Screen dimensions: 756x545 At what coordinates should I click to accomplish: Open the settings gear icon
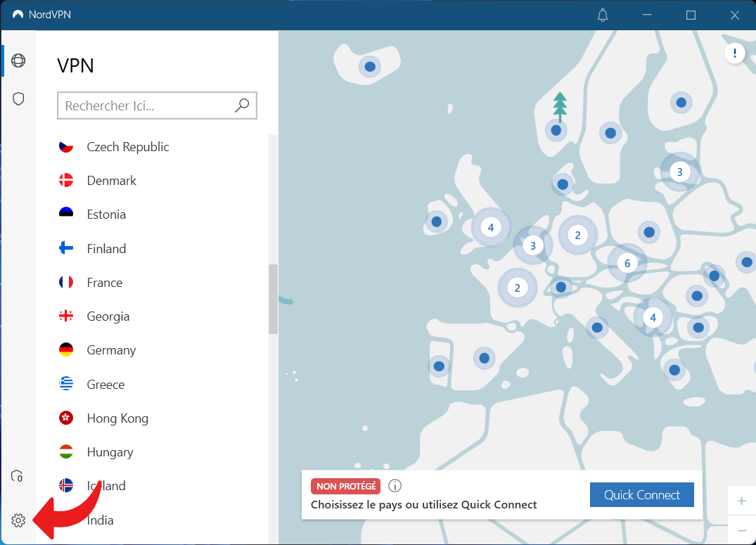click(18, 520)
